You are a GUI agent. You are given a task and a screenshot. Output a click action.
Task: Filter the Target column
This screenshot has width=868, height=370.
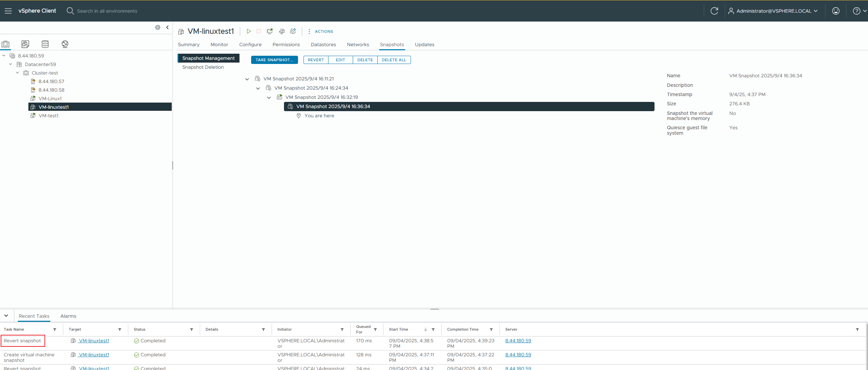point(120,330)
